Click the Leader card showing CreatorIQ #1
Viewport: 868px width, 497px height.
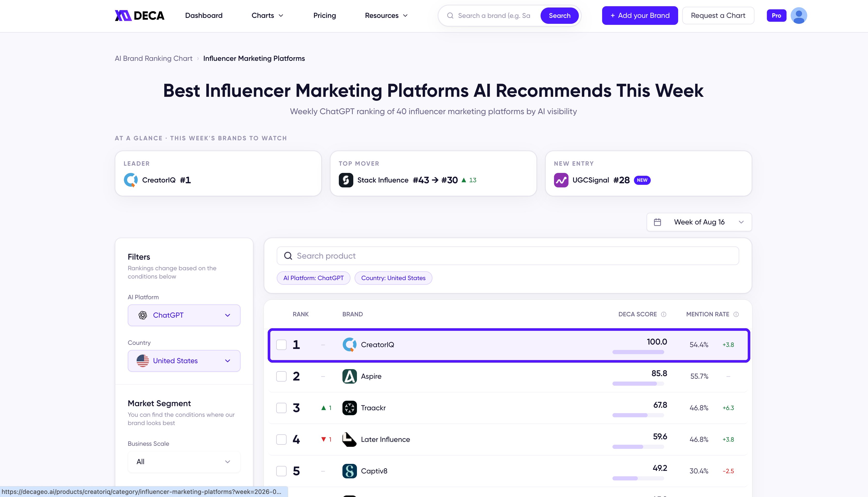(x=218, y=173)
